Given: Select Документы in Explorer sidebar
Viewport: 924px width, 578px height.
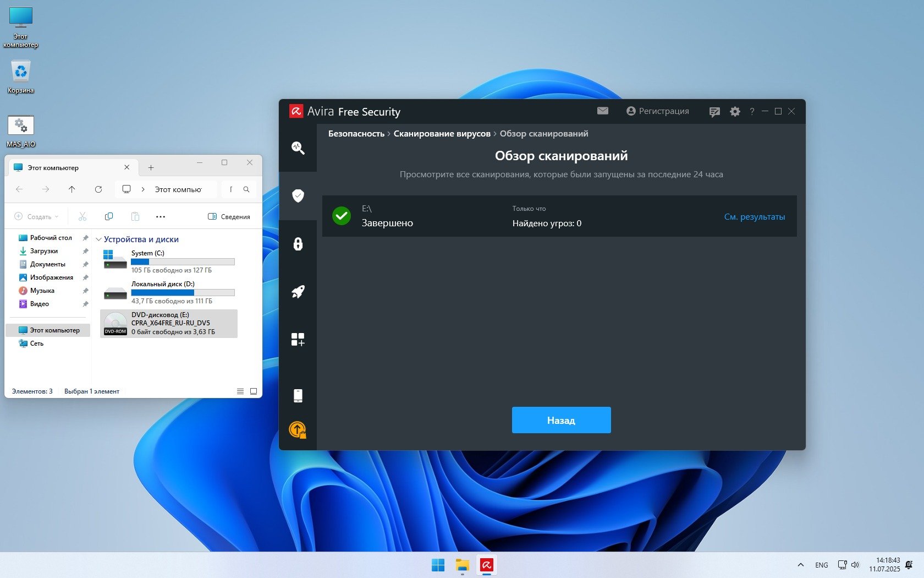Looking at the screenshot, I should 47,264.
